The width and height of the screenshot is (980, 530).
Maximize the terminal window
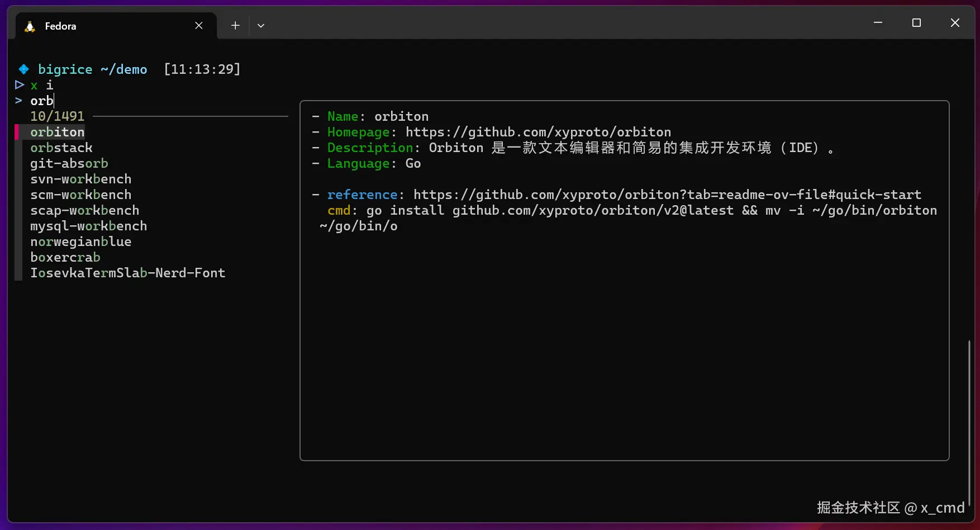(916, 23)
